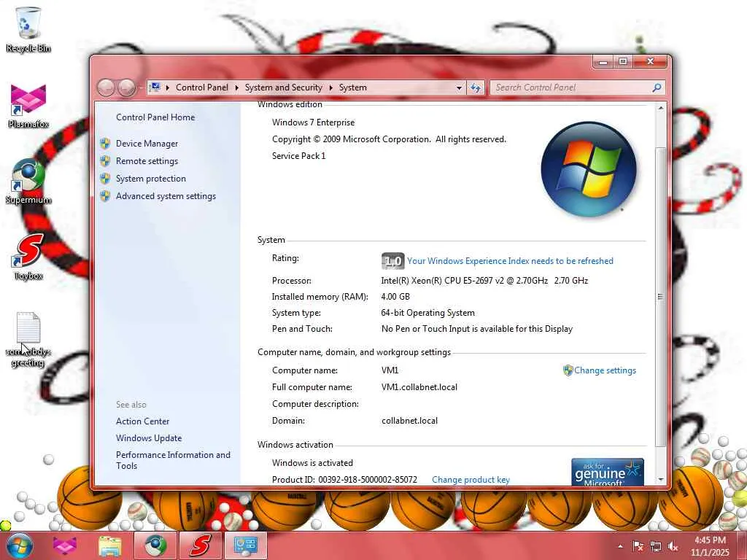The height and width of the screenshot is (560, 747).
Task: Click the 1.0 rating badge
Action: point(392,261)
